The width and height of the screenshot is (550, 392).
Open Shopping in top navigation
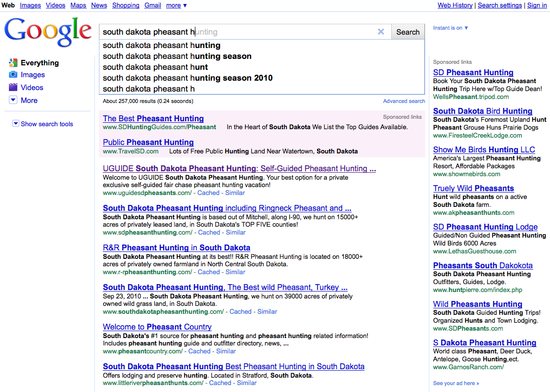point(126,6)
